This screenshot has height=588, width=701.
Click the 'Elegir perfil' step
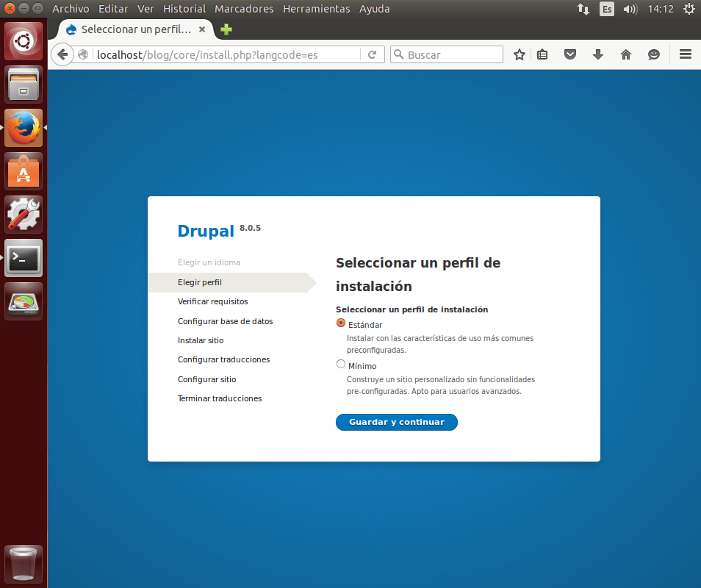tap(199, 282)
